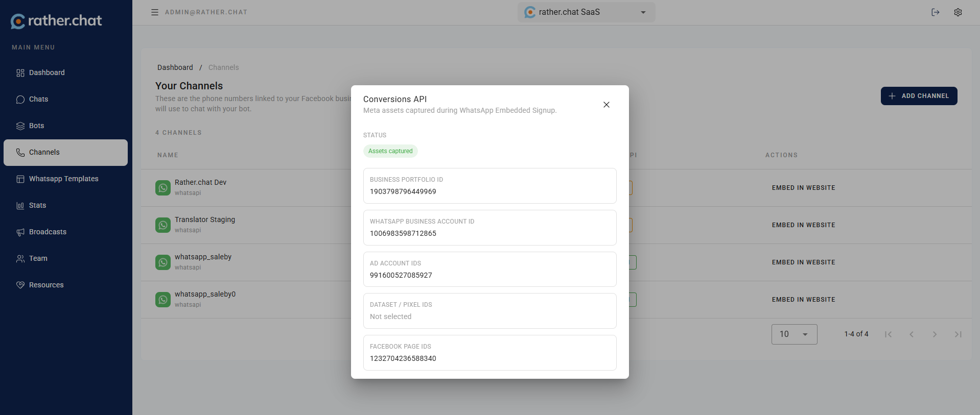Viewport: 980px width, 415px height.
Task: Go to Bots in sidebar
Action: pyautogui.click(x=65, y=126)
